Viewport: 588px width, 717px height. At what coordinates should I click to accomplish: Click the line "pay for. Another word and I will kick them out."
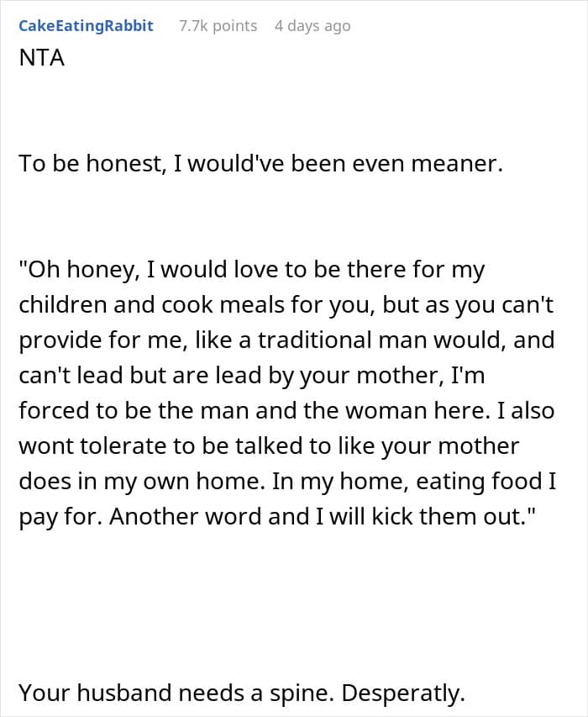(x=277, y=517)
